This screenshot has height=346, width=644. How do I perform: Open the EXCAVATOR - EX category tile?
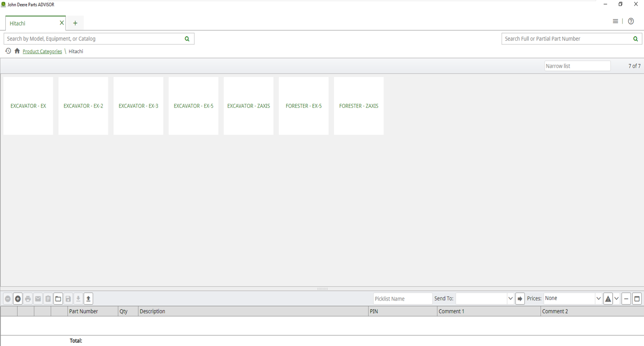28,106
